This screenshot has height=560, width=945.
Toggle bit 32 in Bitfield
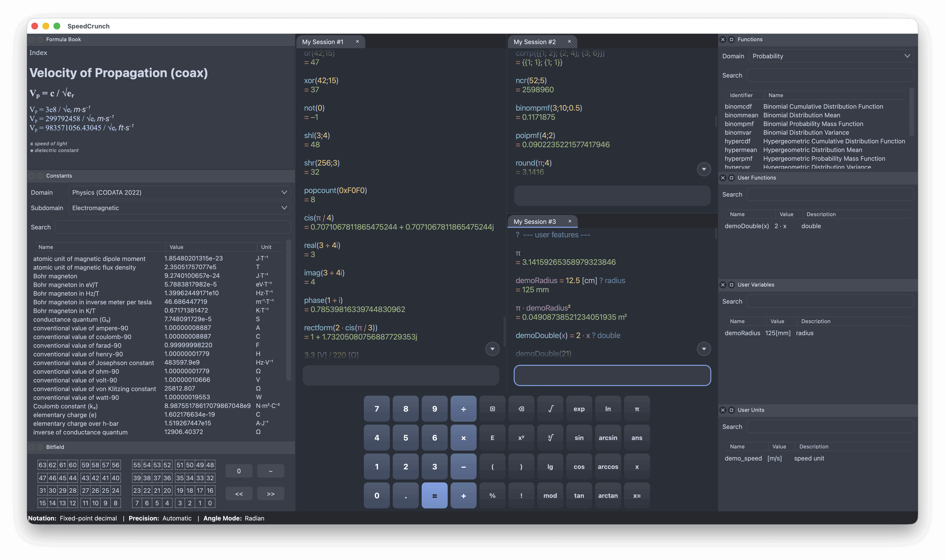point(210,478)
